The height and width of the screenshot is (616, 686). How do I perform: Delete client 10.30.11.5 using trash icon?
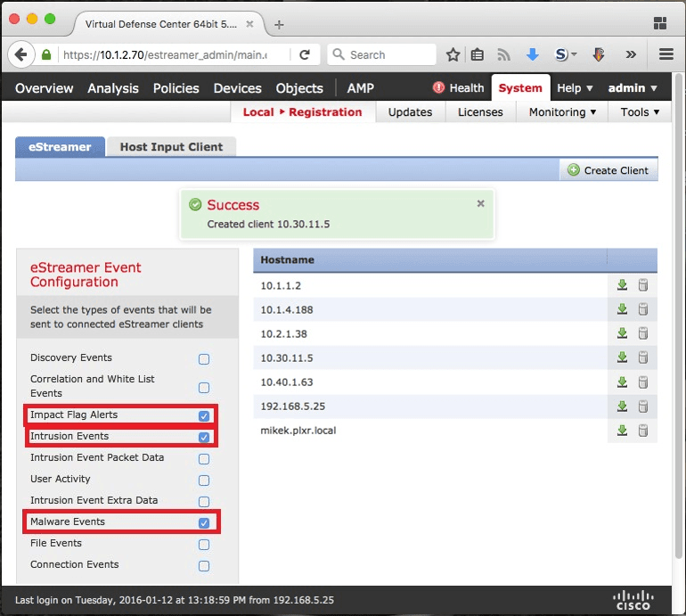click(x=642, y=357)
